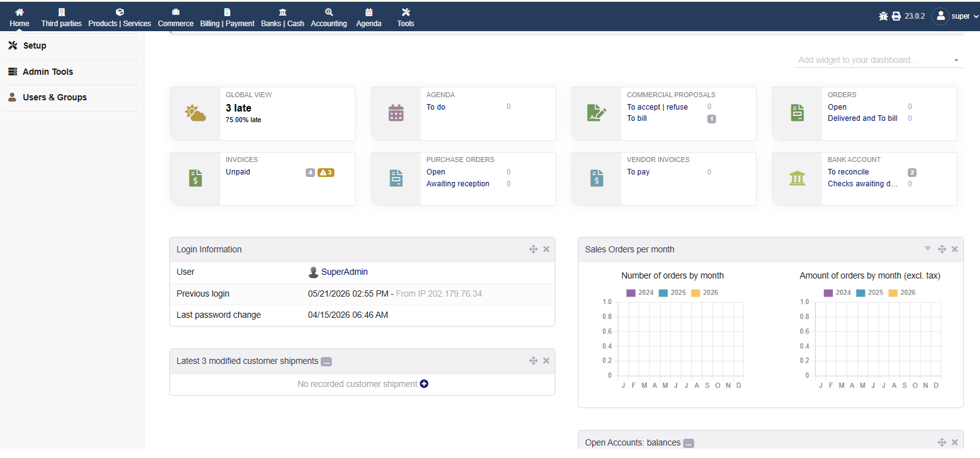Click the filter icon on Sales Orders box
The height and width of the screenshot is (458, 980).
[928, 249]
